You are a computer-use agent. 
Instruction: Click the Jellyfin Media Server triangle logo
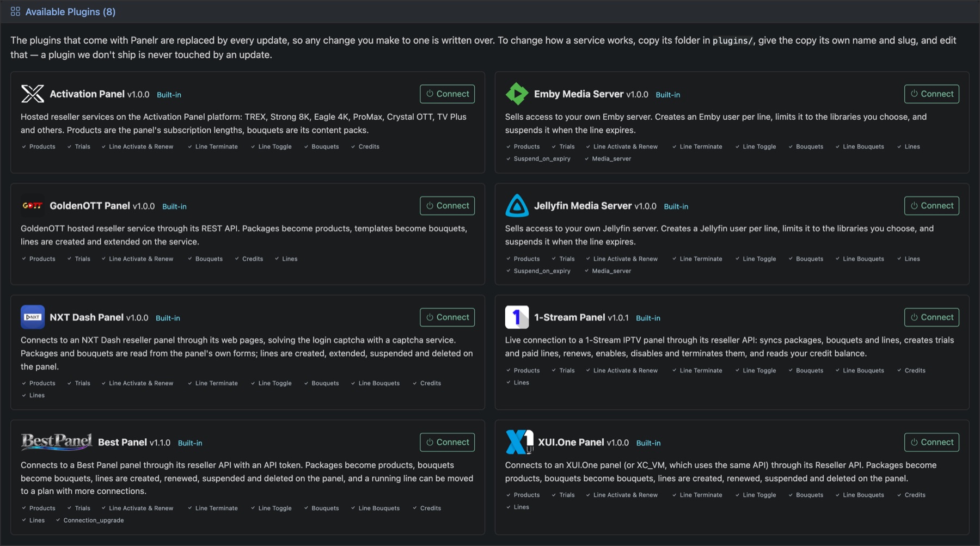tap(517, 205)
